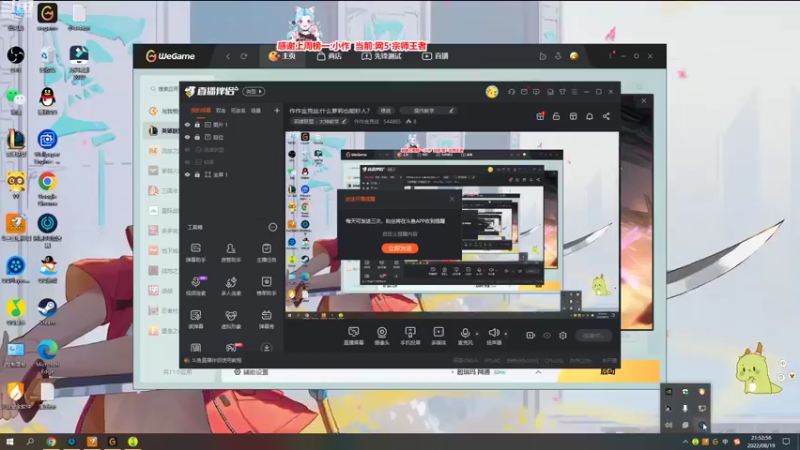Click the notification bell icon above the preview
Screen dimensions: 800x450
589,116
